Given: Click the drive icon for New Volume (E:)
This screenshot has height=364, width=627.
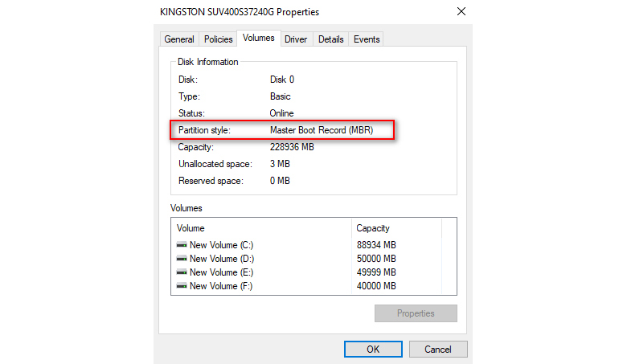Looking at the screenshot, I should (182, 272).
